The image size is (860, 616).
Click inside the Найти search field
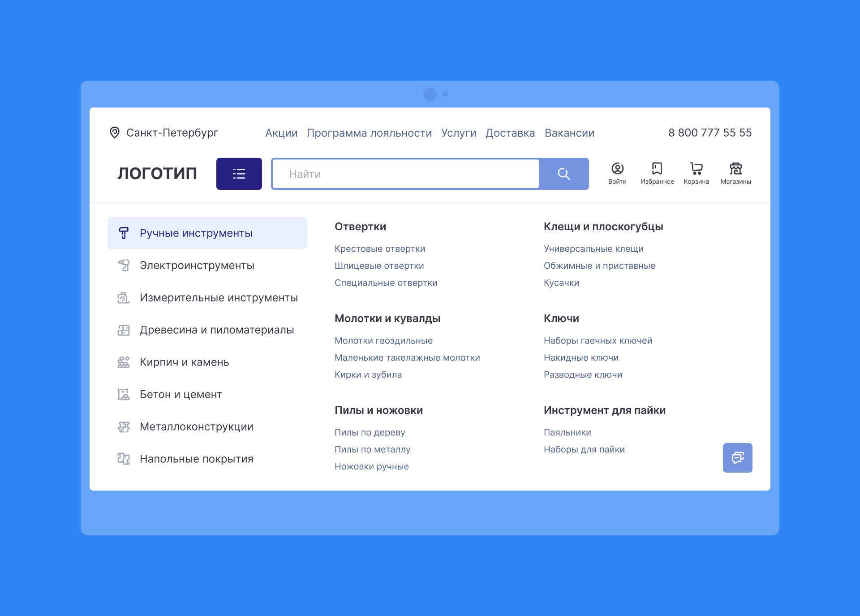pyautogui.click(x=403, y=174)
